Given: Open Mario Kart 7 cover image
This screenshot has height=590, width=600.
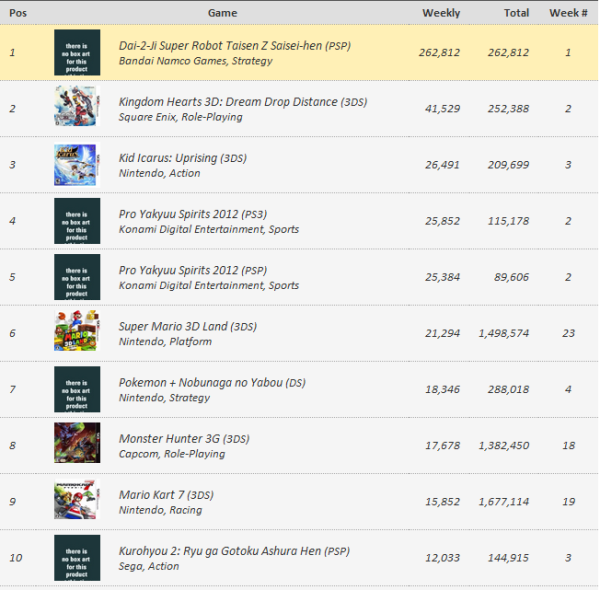Looking at the screenshot, I should point(77,501).
